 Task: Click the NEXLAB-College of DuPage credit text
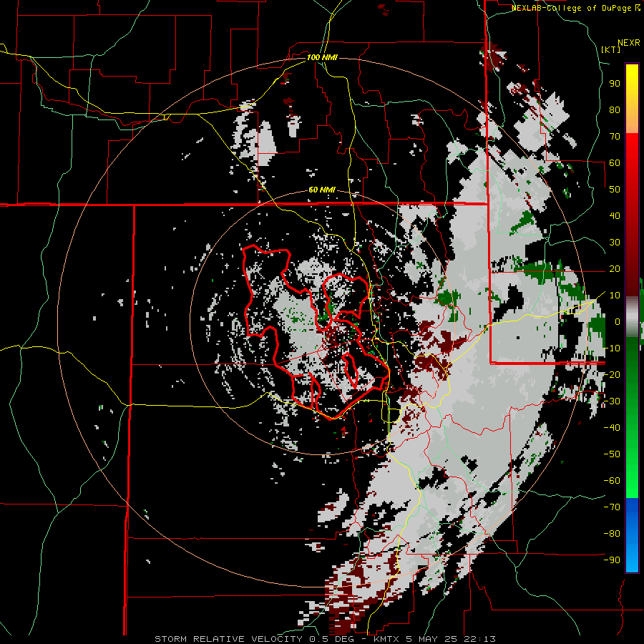pyautogui.click(x=572, y=8)
